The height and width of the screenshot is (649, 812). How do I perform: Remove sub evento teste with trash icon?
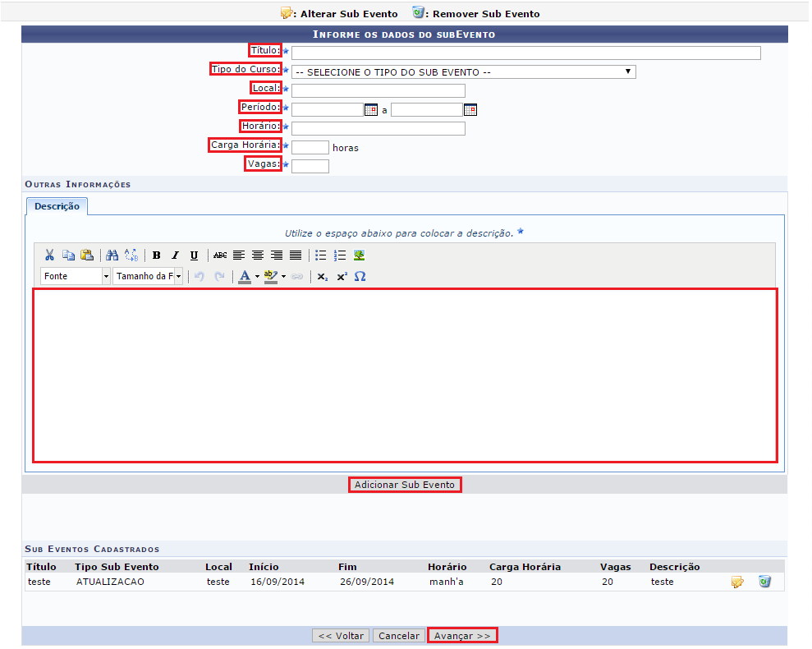pyautogui.click(x=764, y=582)
